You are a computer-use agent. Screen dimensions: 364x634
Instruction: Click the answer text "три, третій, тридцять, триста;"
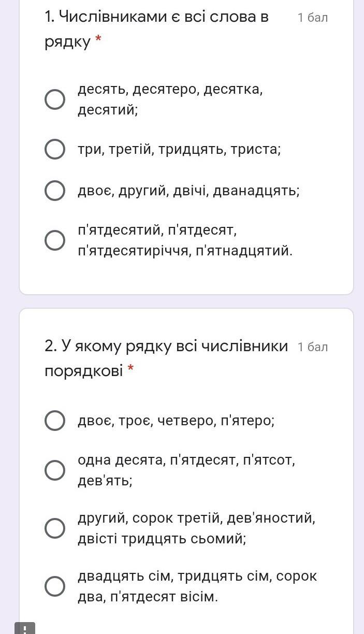179,150
